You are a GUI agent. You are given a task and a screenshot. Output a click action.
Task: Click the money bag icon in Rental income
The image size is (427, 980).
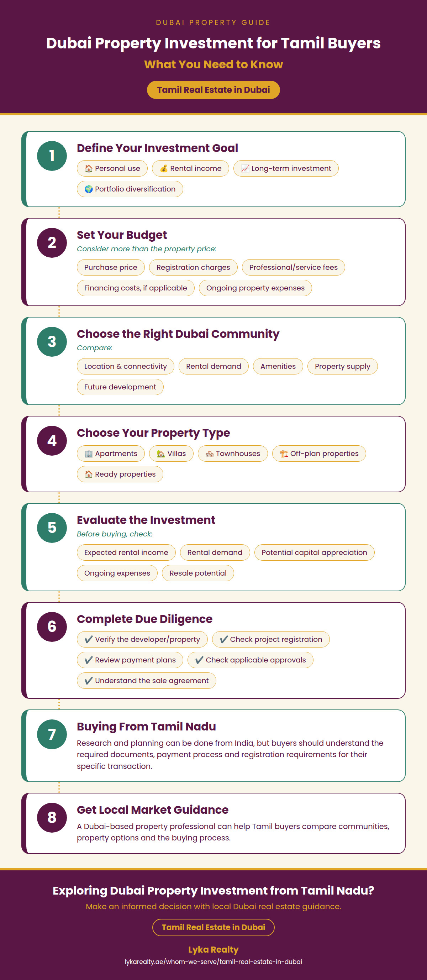coord(164,168)
